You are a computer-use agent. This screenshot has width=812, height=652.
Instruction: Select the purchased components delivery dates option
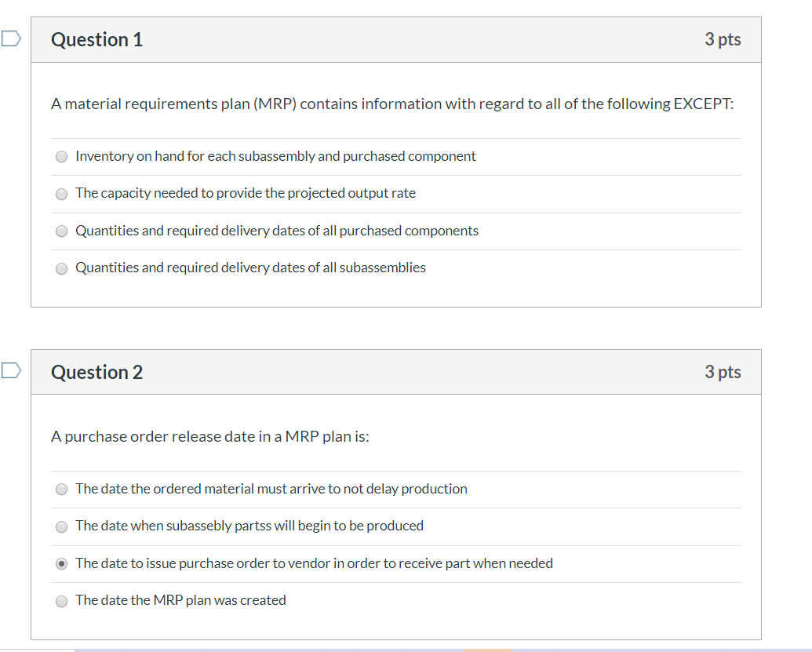61,231
